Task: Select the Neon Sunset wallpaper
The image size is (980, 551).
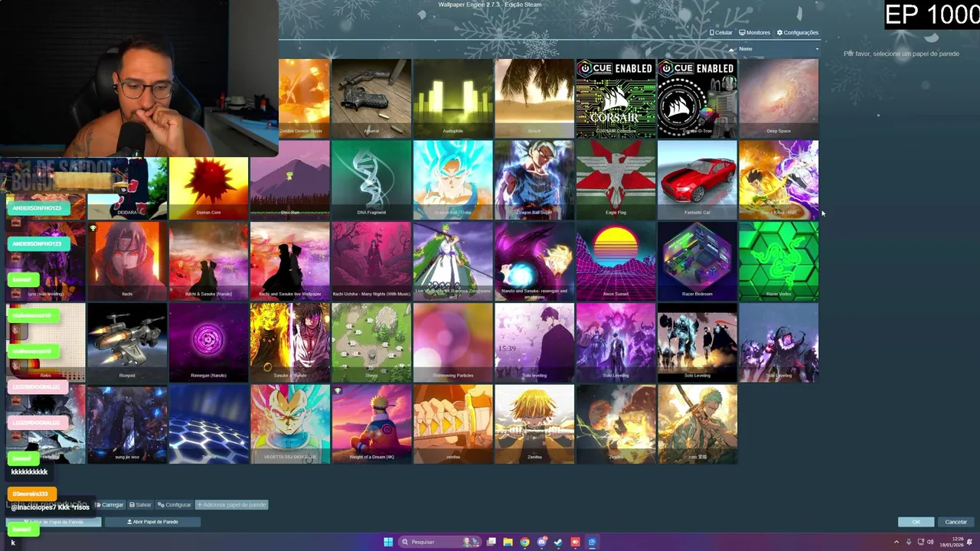Action: click(616, 262)
